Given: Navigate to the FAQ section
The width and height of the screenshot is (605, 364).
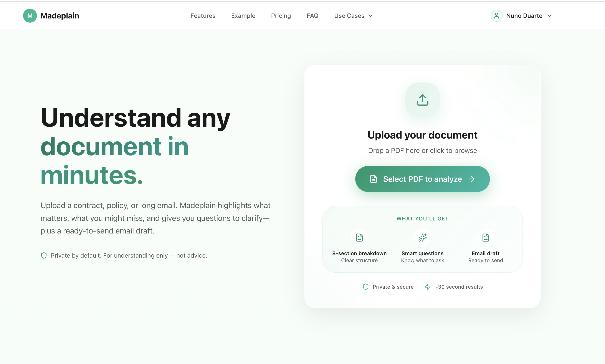Looking at the screenshot, I should pos(312,15).
